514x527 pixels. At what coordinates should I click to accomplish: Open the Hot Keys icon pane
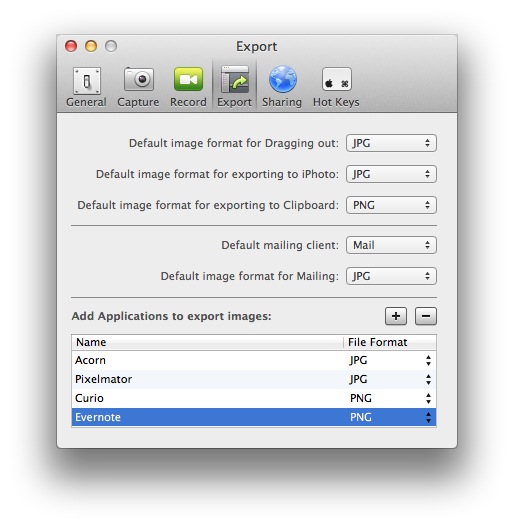[337, 79]
